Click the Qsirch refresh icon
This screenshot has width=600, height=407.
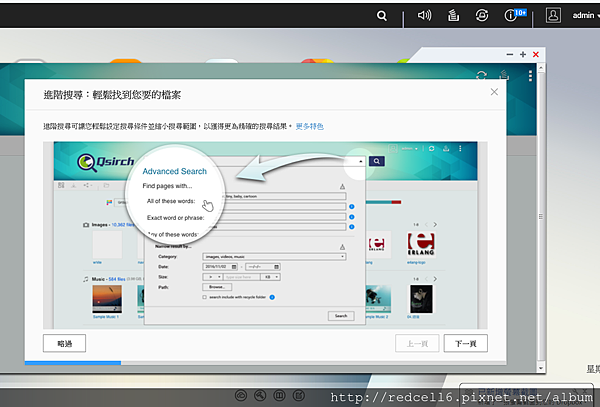(481, 75)
